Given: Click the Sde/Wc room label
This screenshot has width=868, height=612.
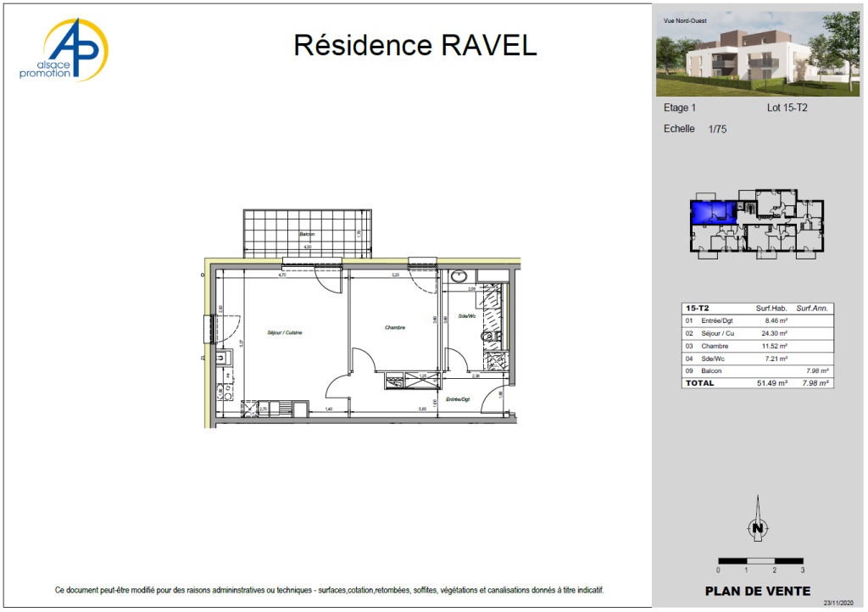Looking at the screenshot, I should 467,316.
